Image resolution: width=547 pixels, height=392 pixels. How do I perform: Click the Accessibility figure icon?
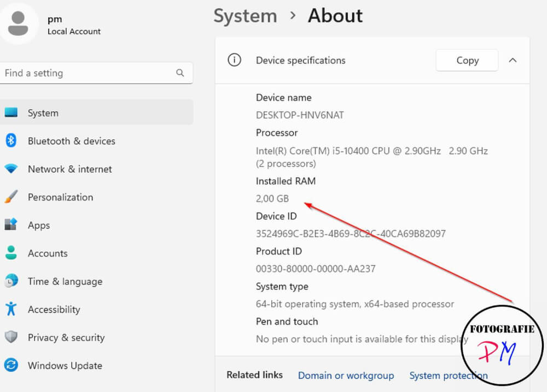11,309
